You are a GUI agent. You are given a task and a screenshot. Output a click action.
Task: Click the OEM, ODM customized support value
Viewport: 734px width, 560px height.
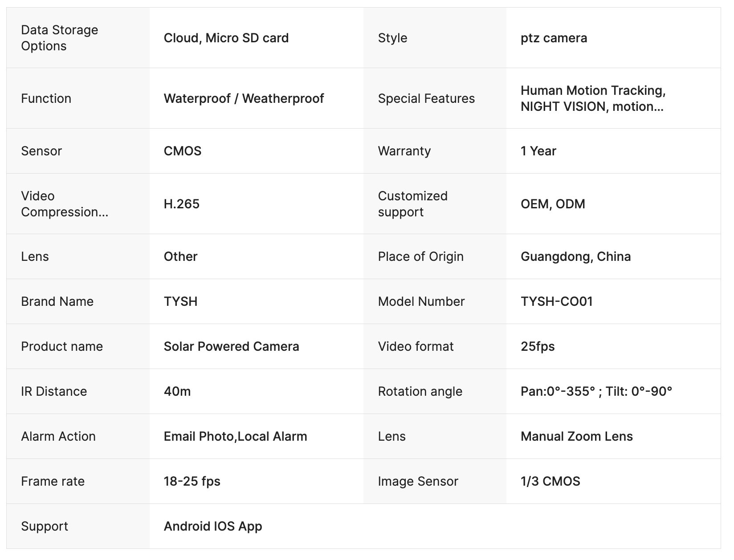pyautogui.click(x=553, y=204)
